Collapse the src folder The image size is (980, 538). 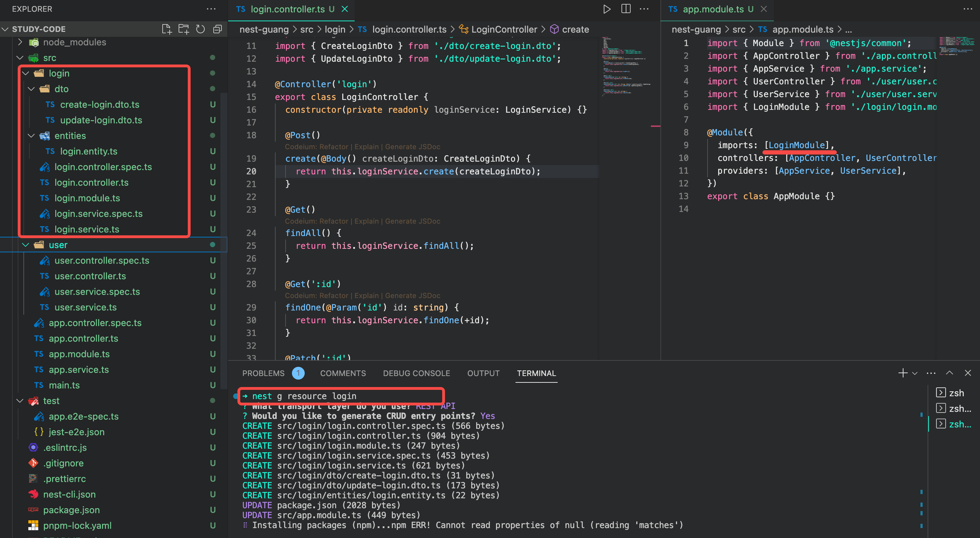coord(20,58)
